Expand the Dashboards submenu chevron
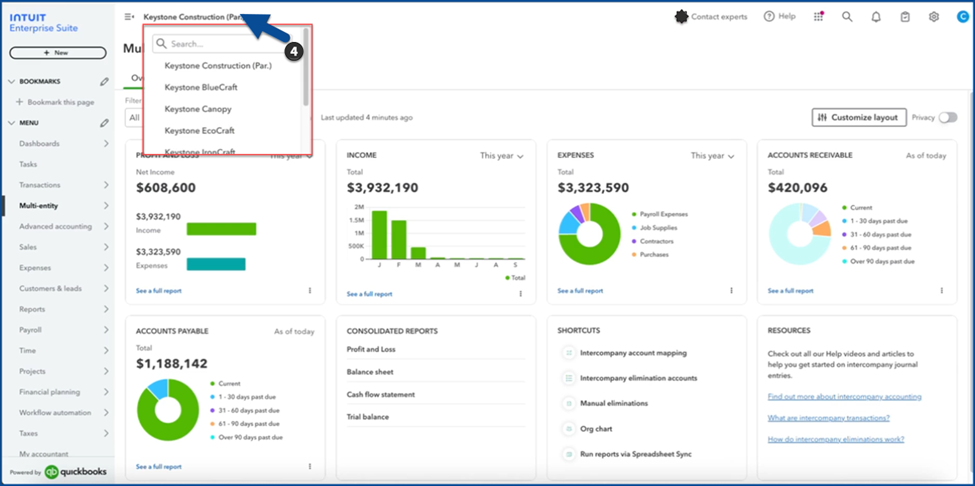 click(x=106, y=144)
